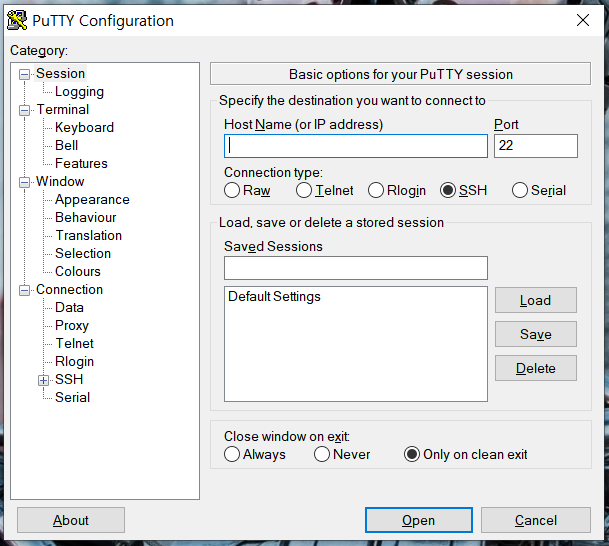
Task: Open the Colours category
Action: (x=78, y=271)
